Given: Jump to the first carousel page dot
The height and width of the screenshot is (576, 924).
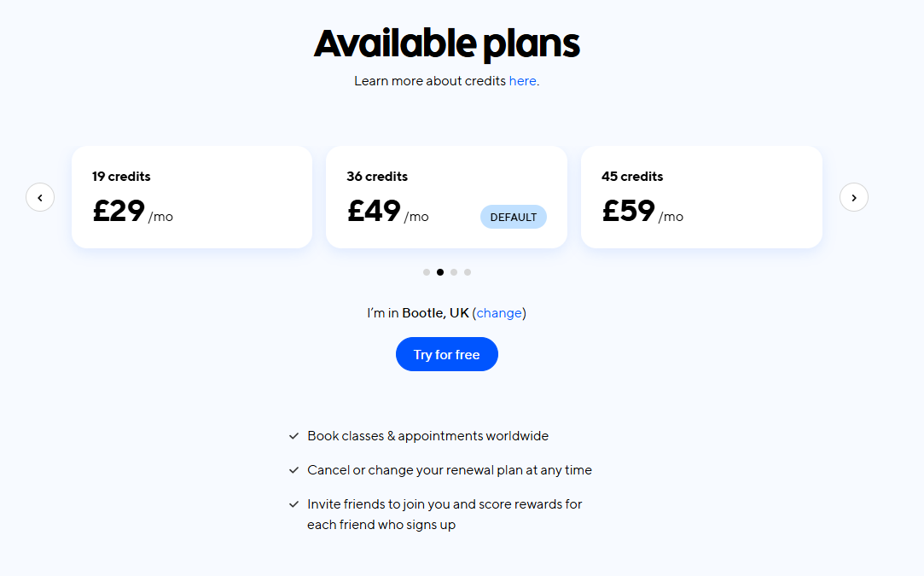Looking at the screenshot, I should [x=427, y=272].
